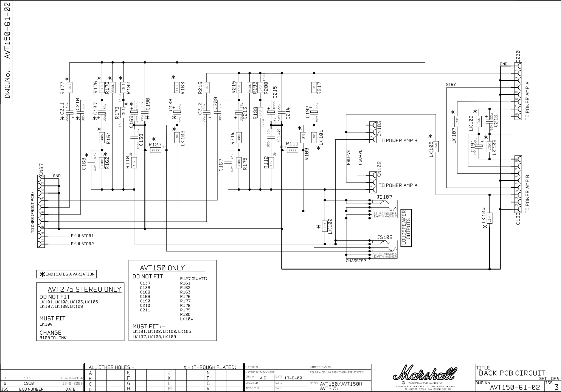This screenshot has width=562, height=392.
Task: Click the EMULATOR1 net label
Action: pyautogui.click(x=82, y=236)
